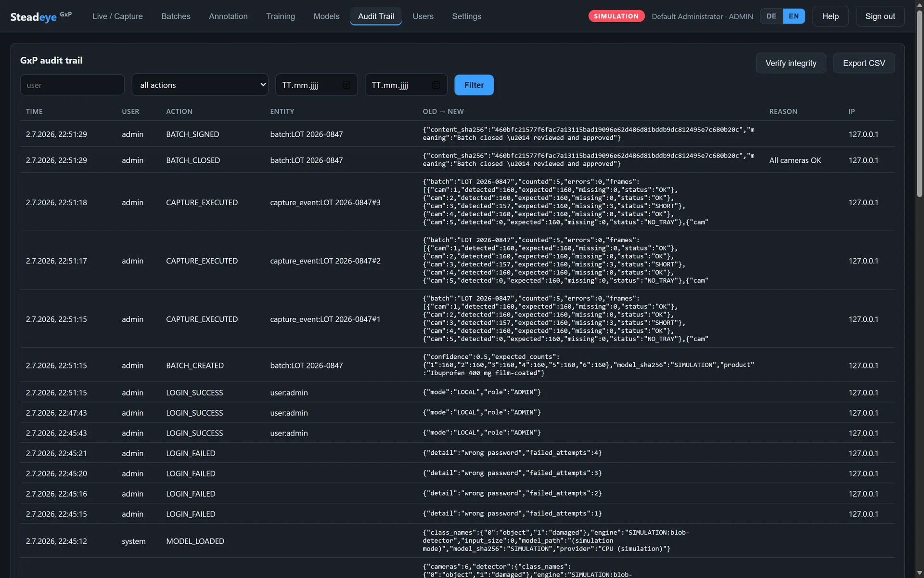The image size is (924, 578).
Task: Click the failed_attempts:3 detail cell
Action: click(512, 473)
